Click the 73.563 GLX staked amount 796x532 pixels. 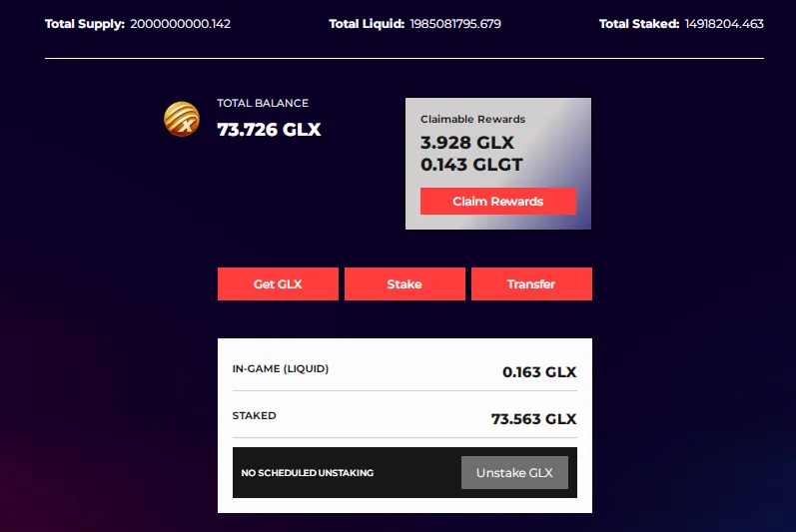click(533, 419)
